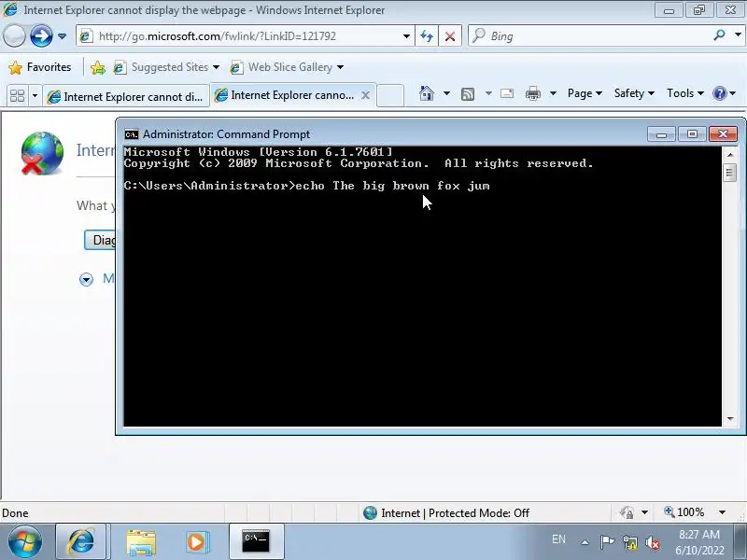747x560 pixels.
Task: Click the search magnifier icon
Action: point(720,35)
